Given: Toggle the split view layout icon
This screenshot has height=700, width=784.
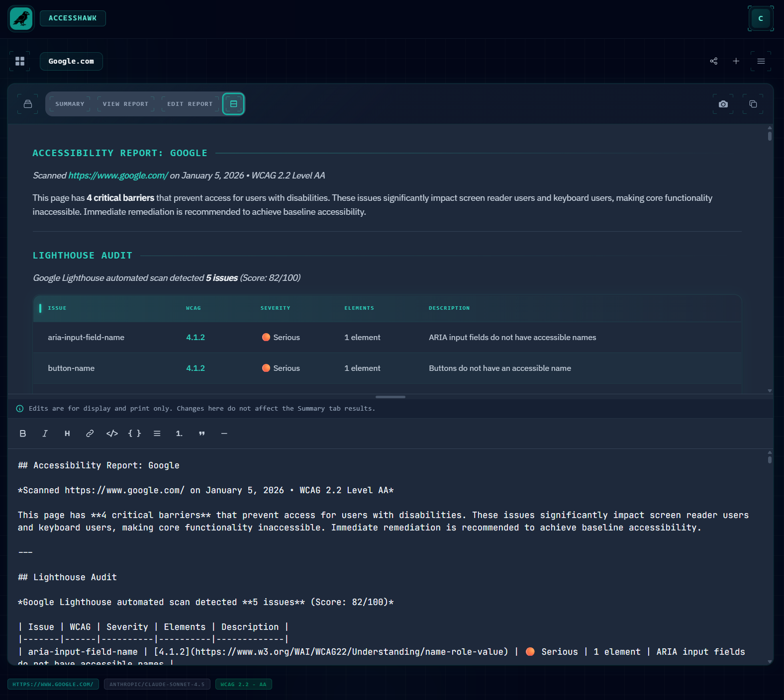Looking at the screenshot, I should point(233,104).
